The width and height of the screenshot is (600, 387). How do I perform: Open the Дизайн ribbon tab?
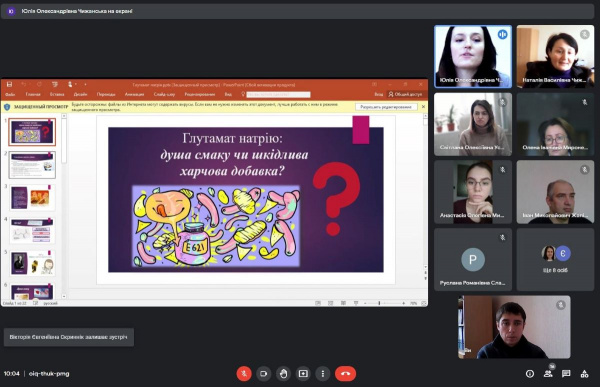coord(80,94)
